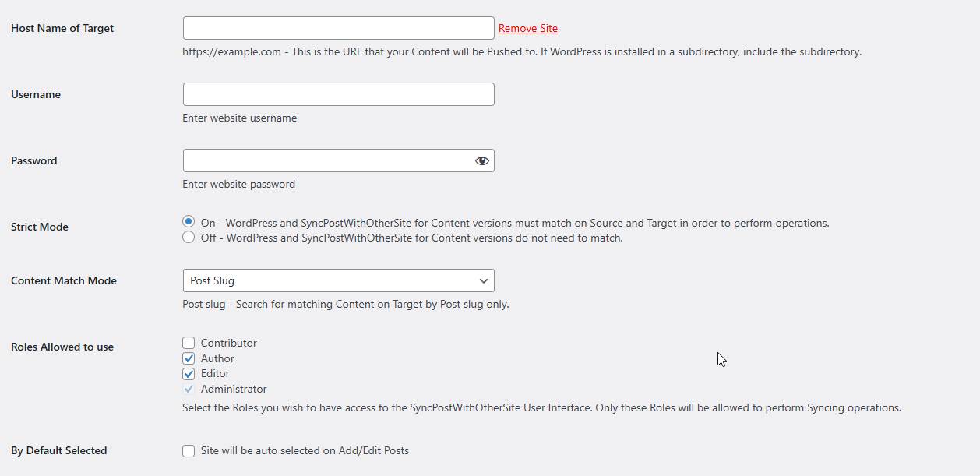Image resolution: width=980 pixels, height=476 pixels.
Task: Enable auto select on Add/Edit Posts
Action: 189,450
